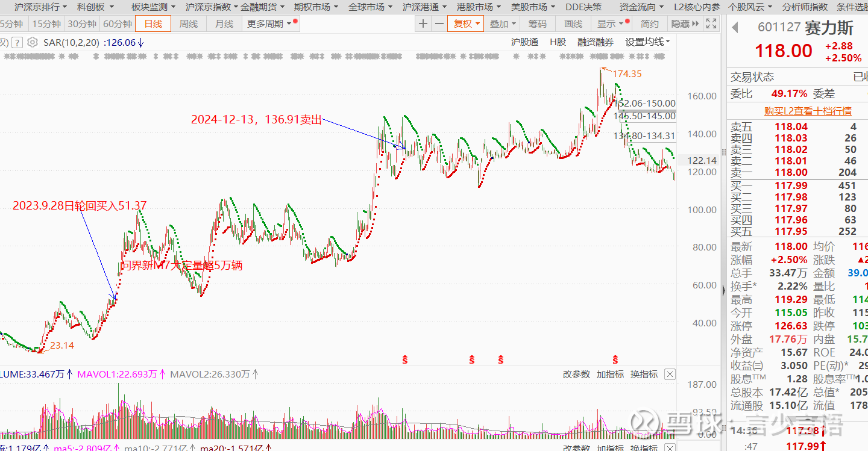Open the 美股市场 menu

pos(533,7)
